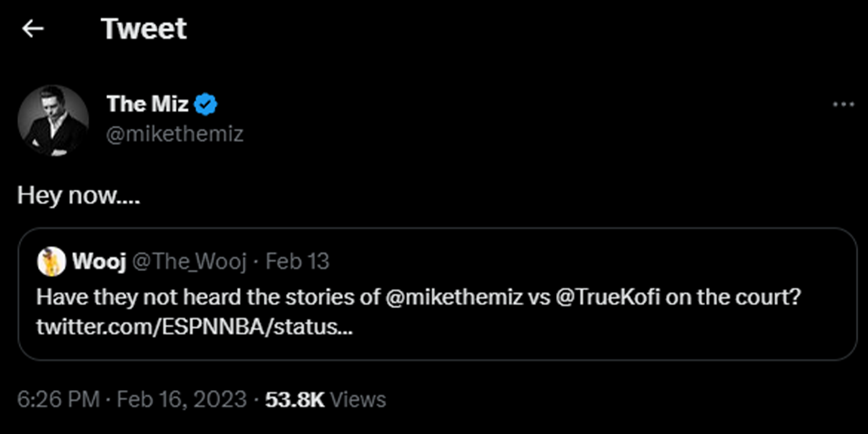Image resolution: width=868 pixels, height=434 pixels.
Task: Click Wooj's small avatar in quoted tweet
Action: (x=51, y=261)
